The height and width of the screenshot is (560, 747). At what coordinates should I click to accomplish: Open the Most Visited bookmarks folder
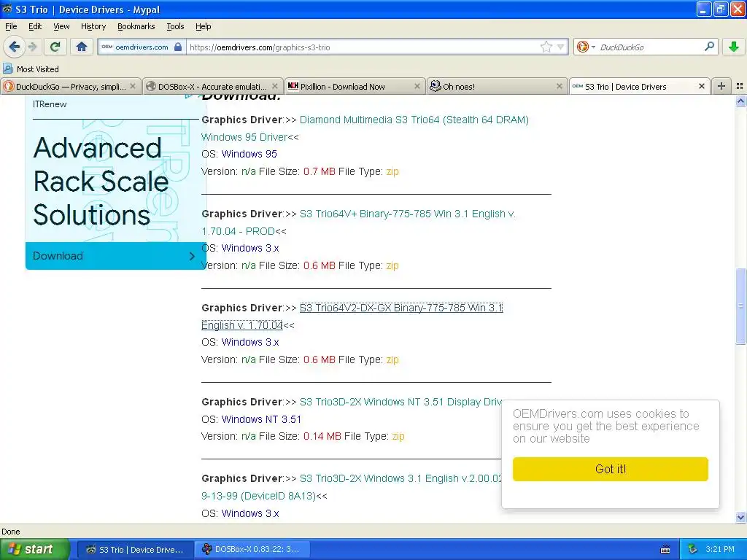31,69
